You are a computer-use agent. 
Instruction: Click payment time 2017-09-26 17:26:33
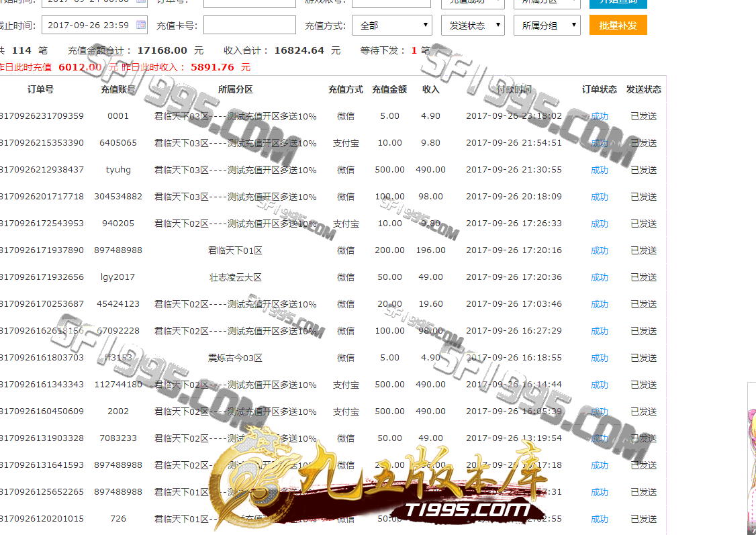(514, 224)
